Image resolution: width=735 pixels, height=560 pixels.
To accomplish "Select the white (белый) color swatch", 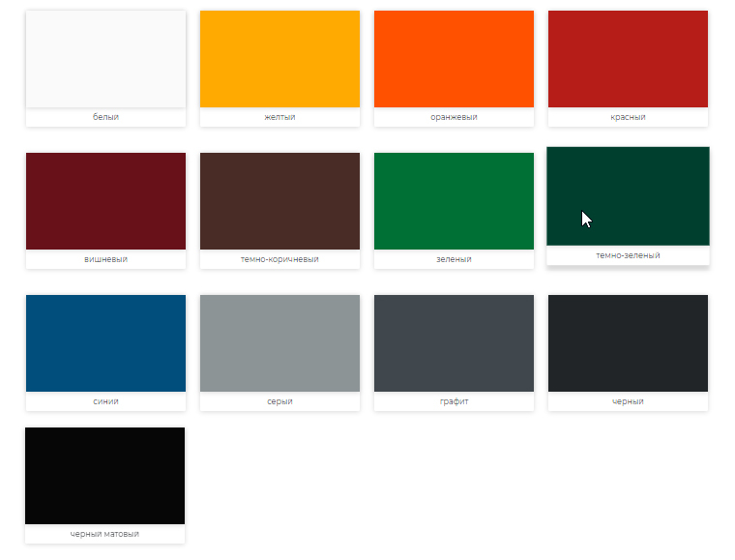I will [x=105, y=59].
